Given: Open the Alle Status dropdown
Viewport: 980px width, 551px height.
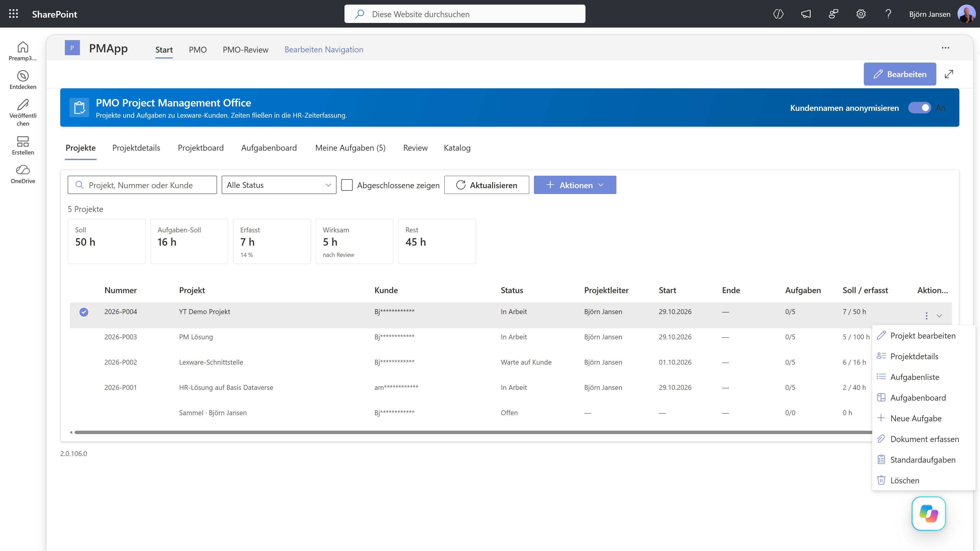Looking at the screenshot, I should pos(279,185).
